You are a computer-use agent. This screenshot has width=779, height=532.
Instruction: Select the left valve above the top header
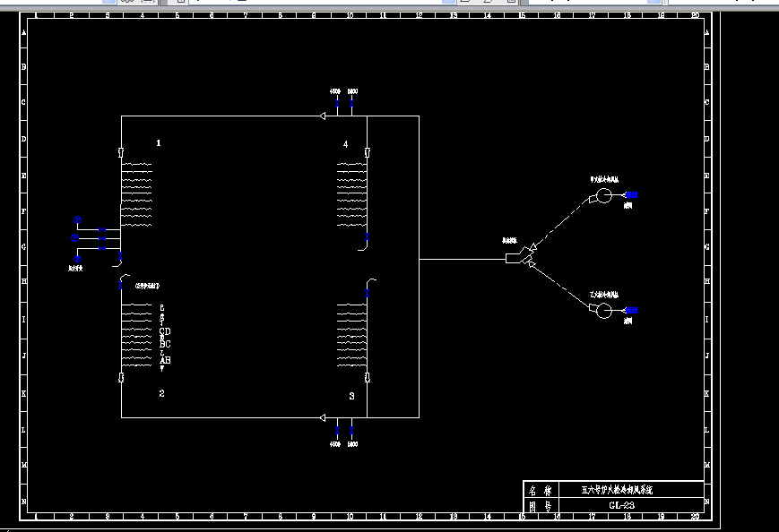pos(337,103)
